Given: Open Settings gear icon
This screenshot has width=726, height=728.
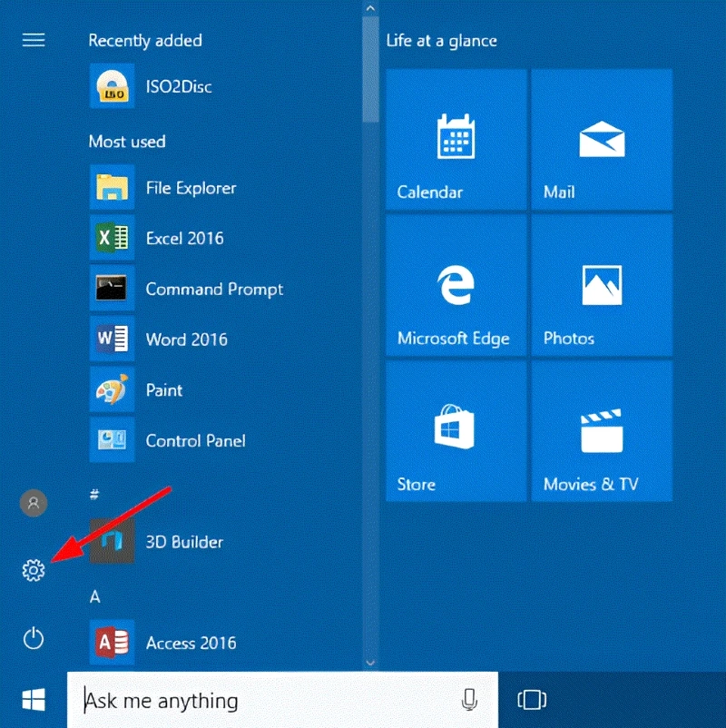Looking at the screenshot, I should tap(34, 570).
